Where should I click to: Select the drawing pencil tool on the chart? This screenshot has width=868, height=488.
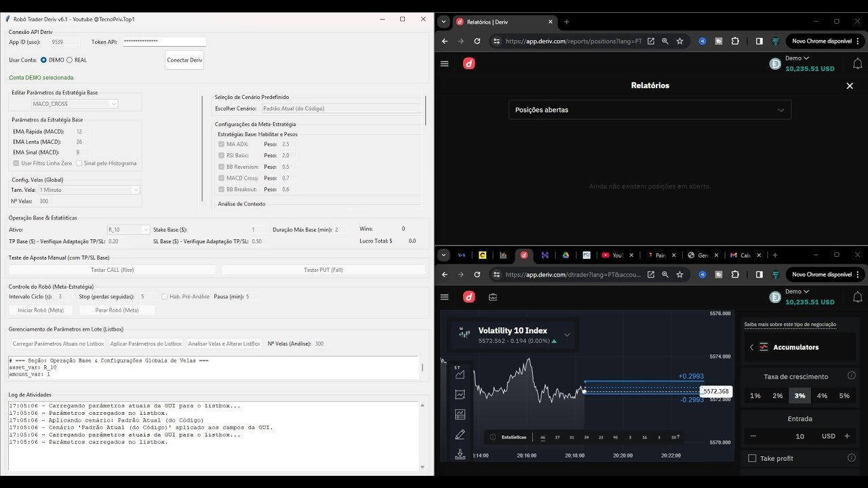tap(460, 433)
